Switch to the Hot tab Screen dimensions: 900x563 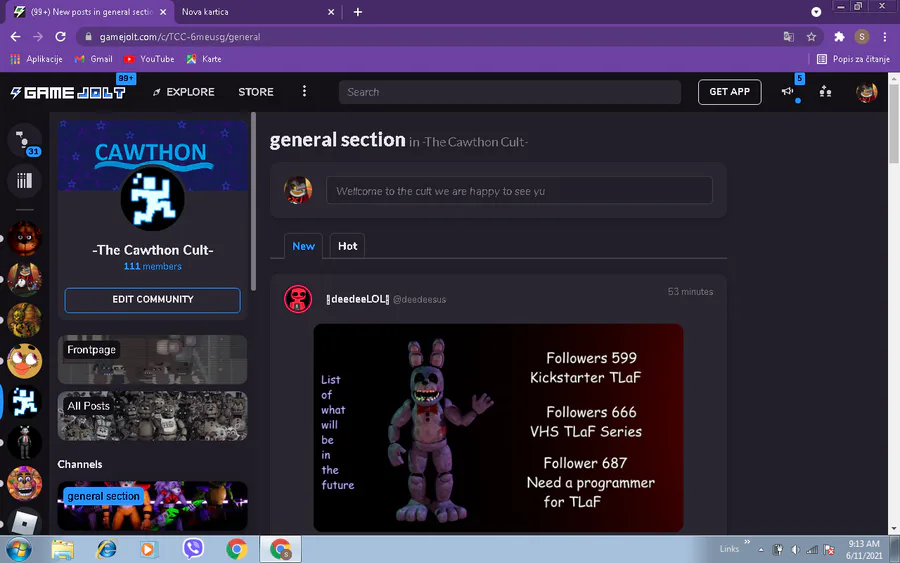click(x=347, y=246)
